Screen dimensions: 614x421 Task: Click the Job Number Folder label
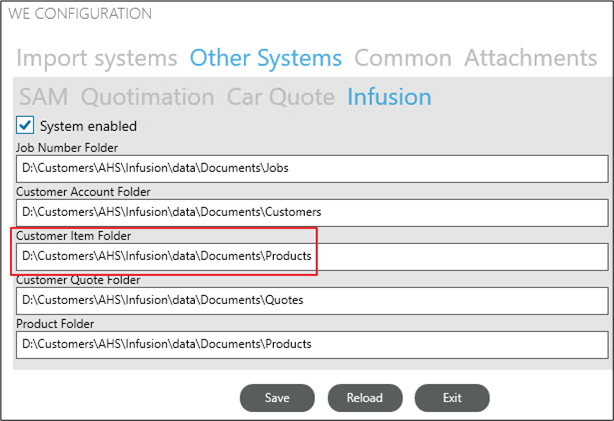(67, 148)
